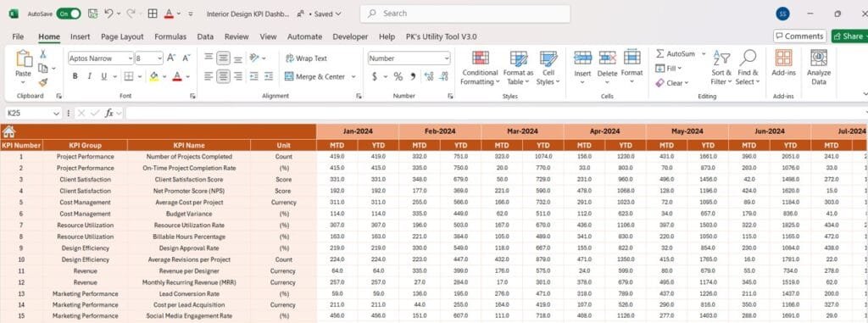Click the Redo arrow icon
Image resolution: width=868 pixels, height=323 pixels.
pos(131,14)
